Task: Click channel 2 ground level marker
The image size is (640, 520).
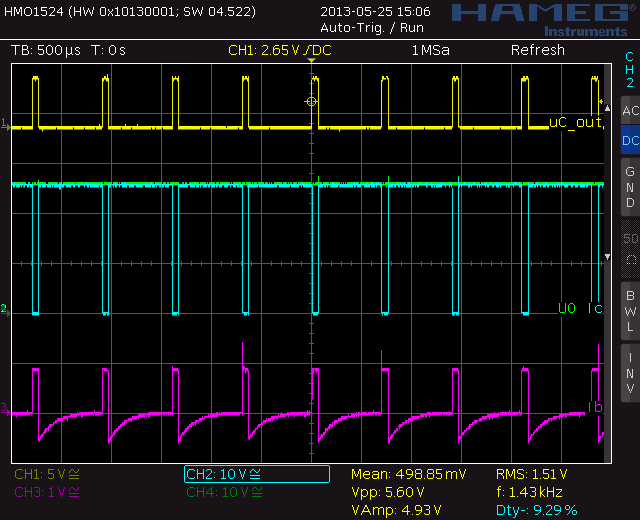Action: pyautogui.click(x=5, y=309)
